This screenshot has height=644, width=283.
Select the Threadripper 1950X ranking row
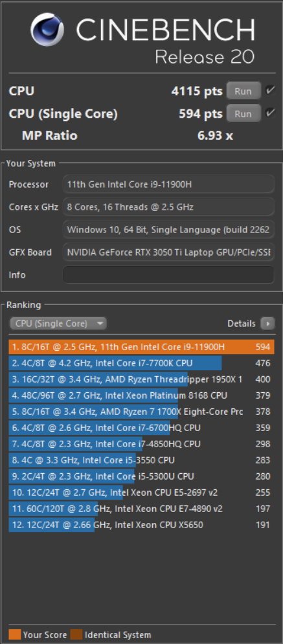(141, 379)
